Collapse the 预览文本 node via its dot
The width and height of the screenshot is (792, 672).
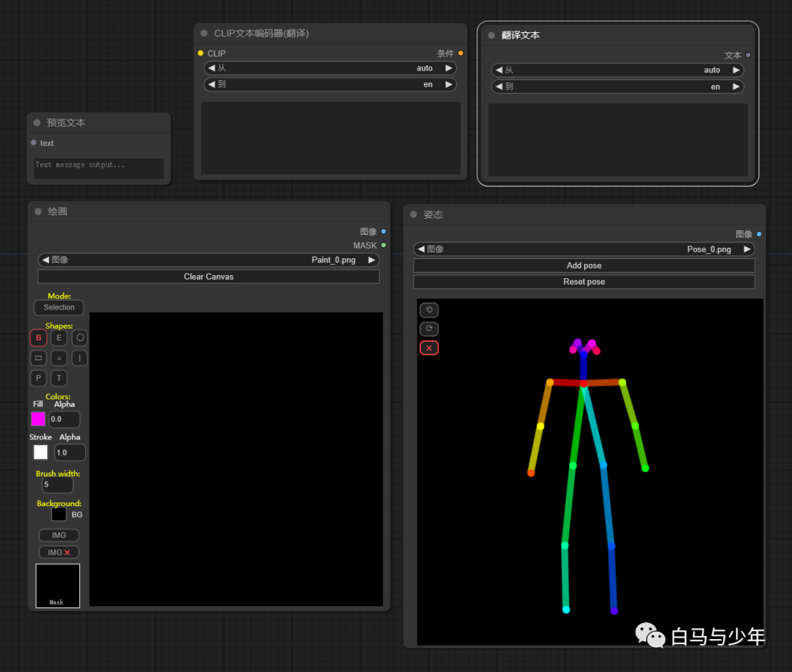coord(37,123)
